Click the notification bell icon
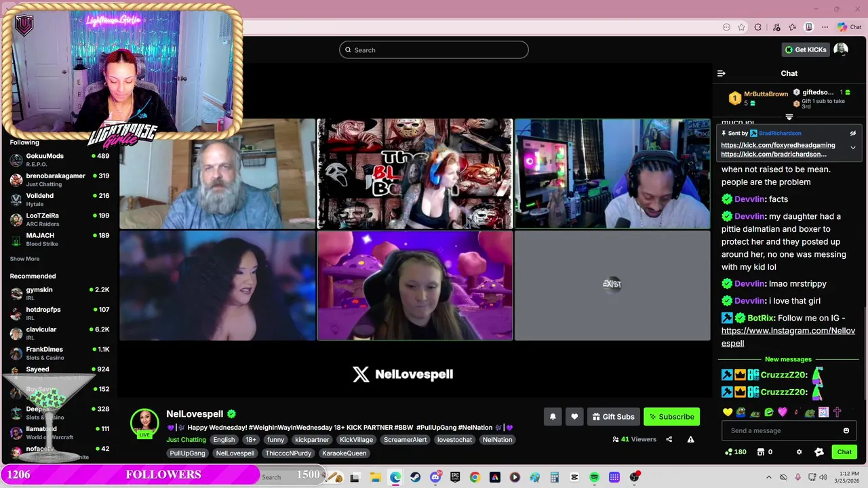 point(553,417)
